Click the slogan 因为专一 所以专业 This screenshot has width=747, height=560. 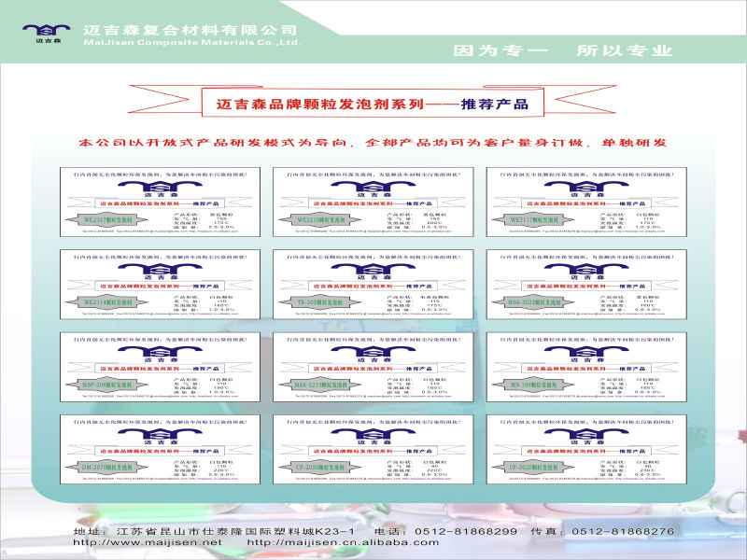click(x=563, y=50)
